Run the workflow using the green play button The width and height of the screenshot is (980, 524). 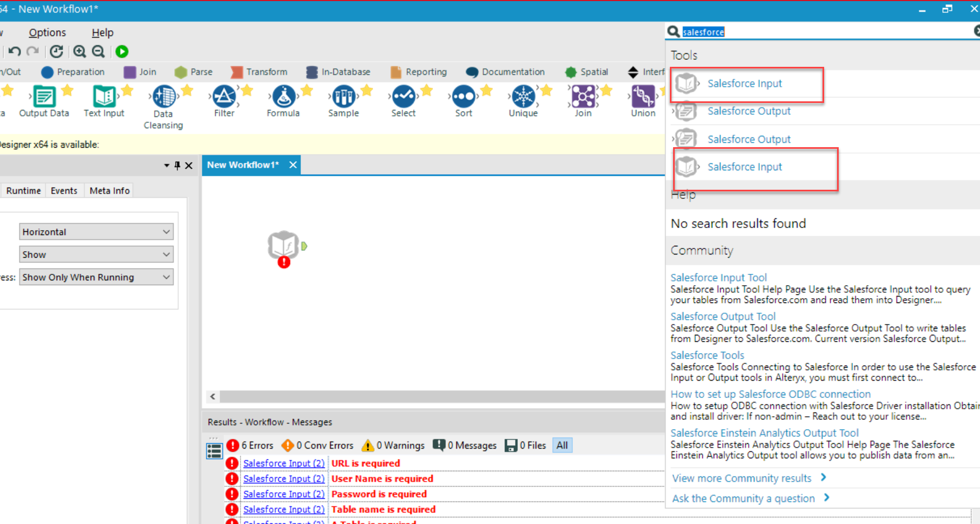coord(121,51)
